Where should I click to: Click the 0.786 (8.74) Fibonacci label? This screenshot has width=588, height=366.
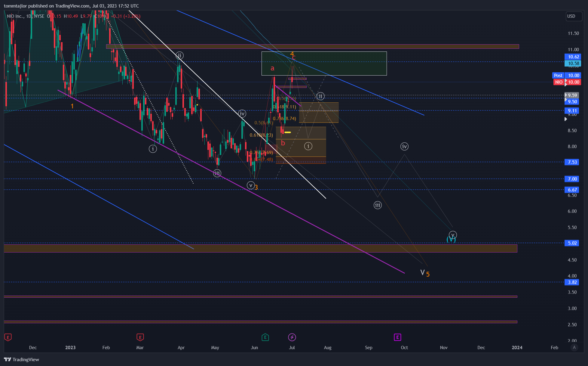pos(284,119)
